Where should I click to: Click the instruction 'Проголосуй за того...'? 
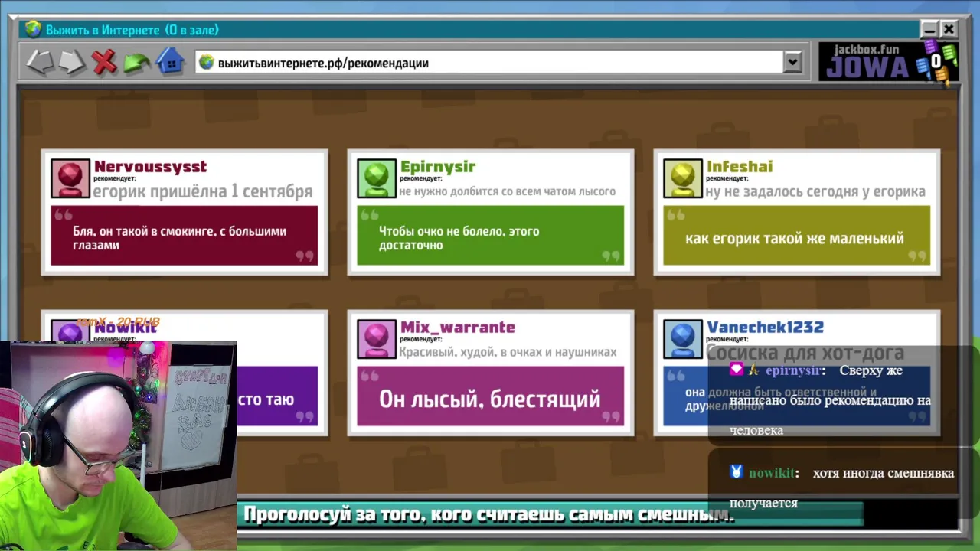tap(488, 514)
